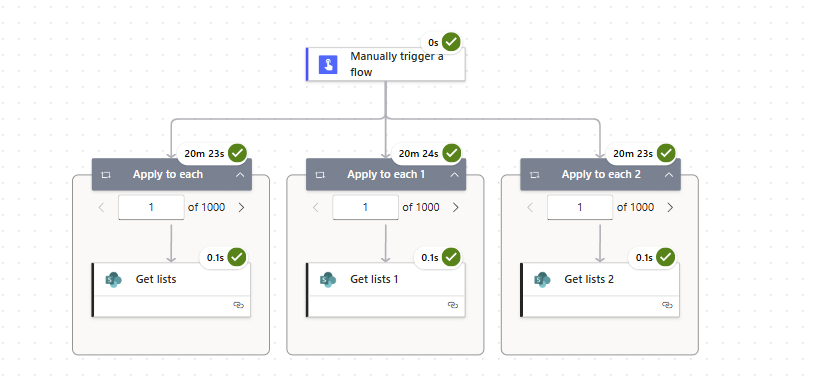Viewport: 814px width, 385px height.
Task: Go to previous iteration in Apply to each
Action: pos(101,208)
